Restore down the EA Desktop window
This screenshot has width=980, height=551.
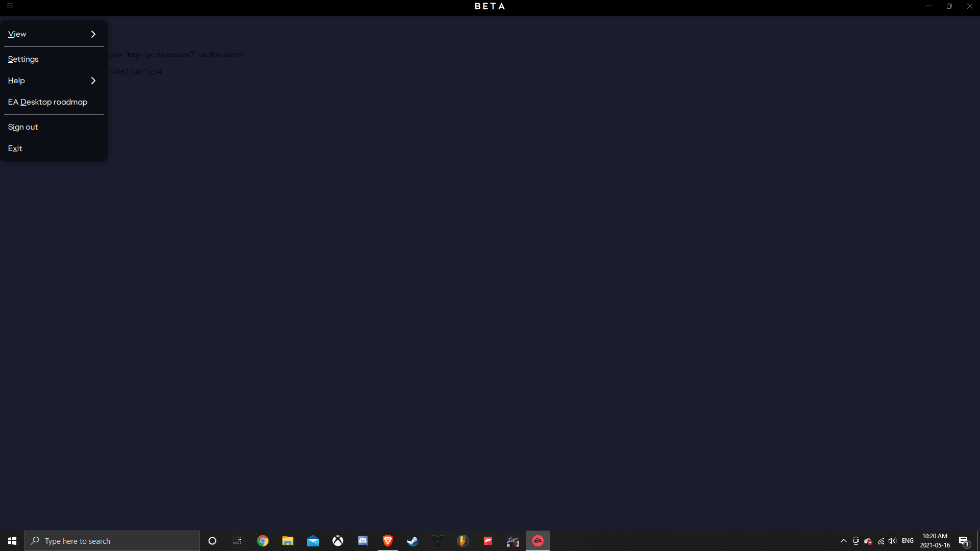[949, 6]
